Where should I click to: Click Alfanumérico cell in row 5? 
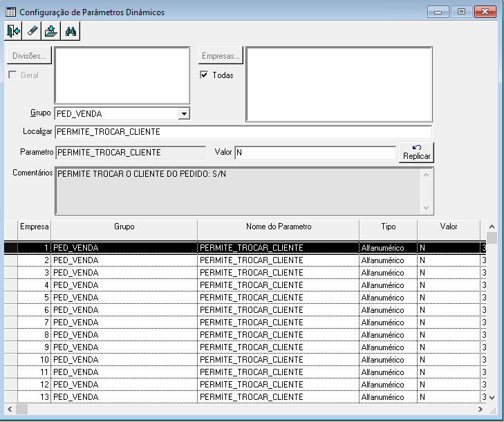point(389,298)
